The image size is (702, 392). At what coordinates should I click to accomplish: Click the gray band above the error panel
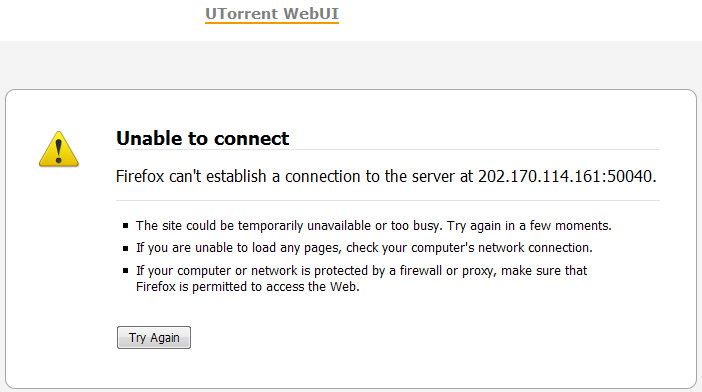tap(351, 65)
